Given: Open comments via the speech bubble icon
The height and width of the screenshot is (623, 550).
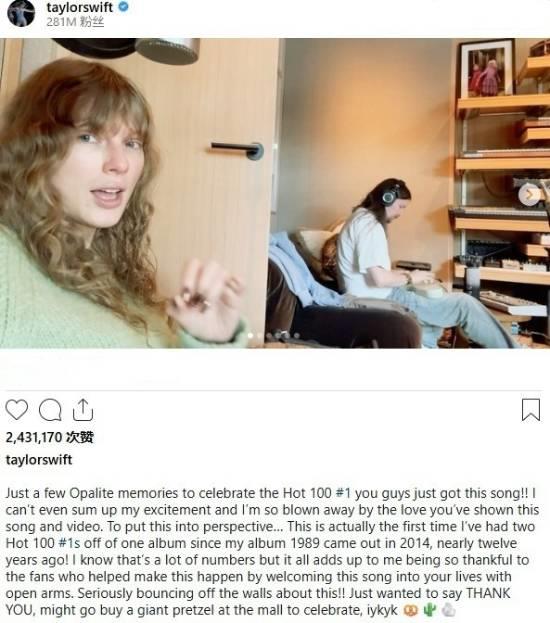Looking at the screenshot, I should (x=50, y=410).
